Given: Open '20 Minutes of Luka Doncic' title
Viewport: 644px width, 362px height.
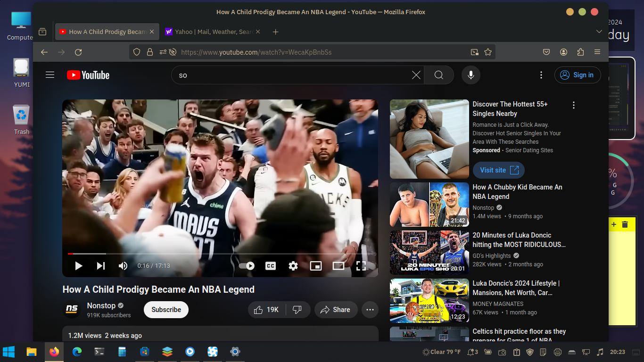Looking at the screenshot, I should 519,240.
